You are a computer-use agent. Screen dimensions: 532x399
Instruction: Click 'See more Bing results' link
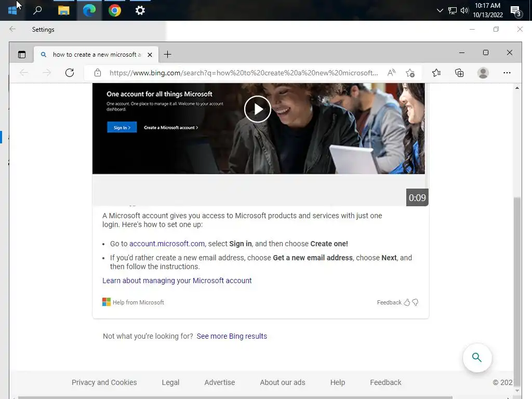[232, 336]
